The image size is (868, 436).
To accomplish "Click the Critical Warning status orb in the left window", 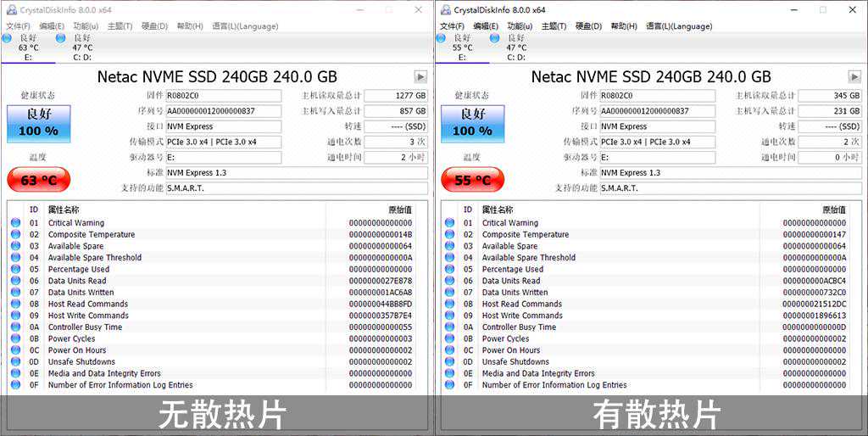I will [x=15, y=223].
